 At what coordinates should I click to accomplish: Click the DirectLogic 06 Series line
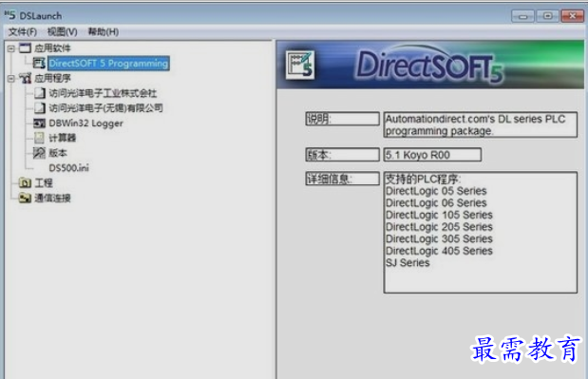(436, 203)
